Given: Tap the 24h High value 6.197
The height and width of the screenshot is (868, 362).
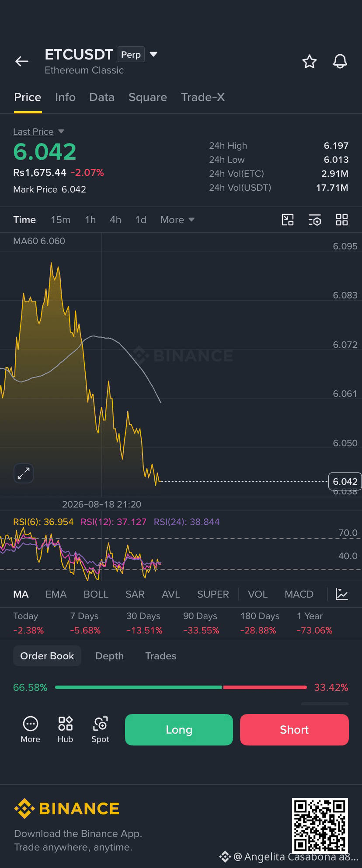Looking at the screenshot, I should 336,146.
